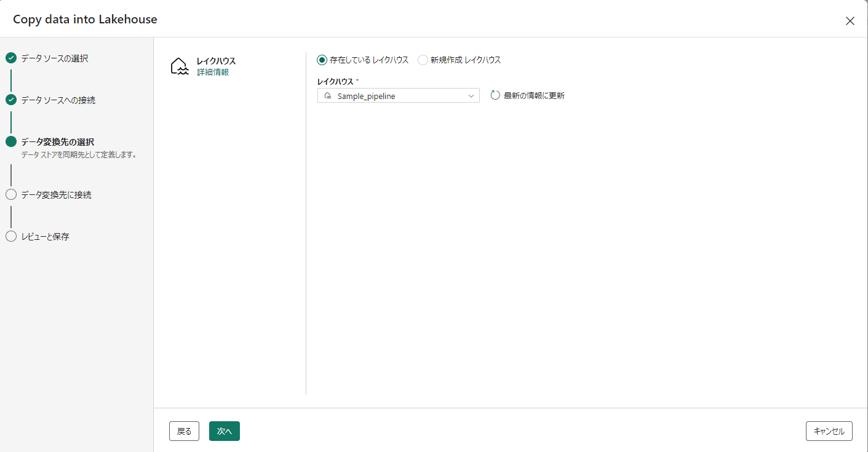Select the 存在している レイクハウス radio button

(322, 60)
